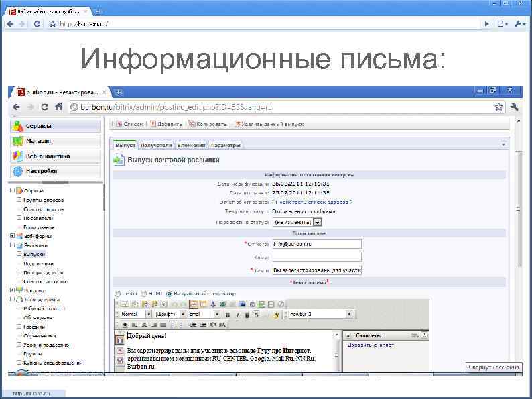
Task: Click the Свернуть все окна button
Action: [493, 367]
